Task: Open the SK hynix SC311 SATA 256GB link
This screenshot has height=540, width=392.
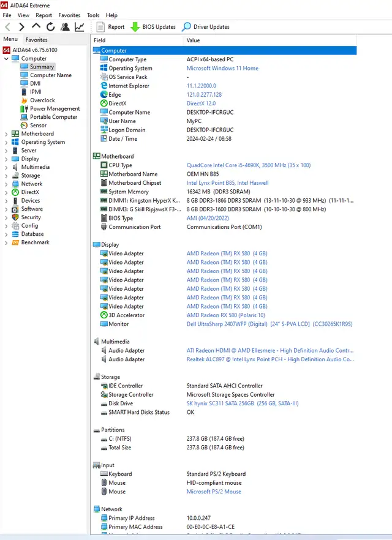Action: (x=243, y=403)
